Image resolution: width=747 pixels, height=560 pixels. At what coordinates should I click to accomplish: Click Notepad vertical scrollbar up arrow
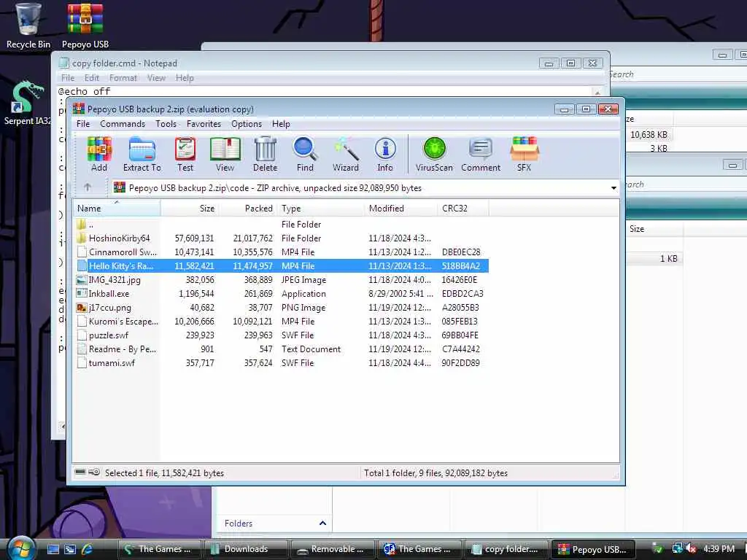(597, 92)
